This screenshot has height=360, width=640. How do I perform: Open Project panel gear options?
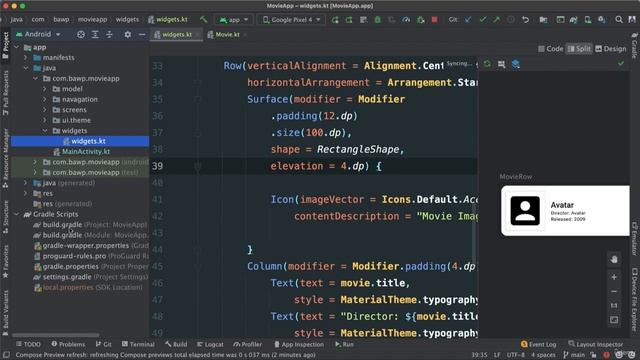tap(128, 35)
